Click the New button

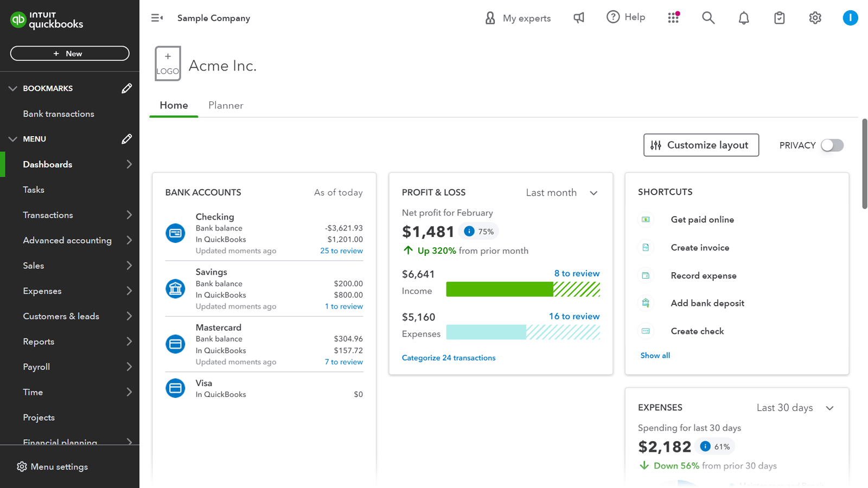pos(69,53)
